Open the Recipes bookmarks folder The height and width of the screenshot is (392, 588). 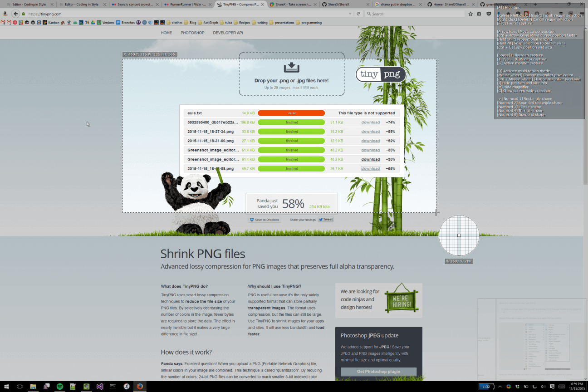(x=242, y=23)
